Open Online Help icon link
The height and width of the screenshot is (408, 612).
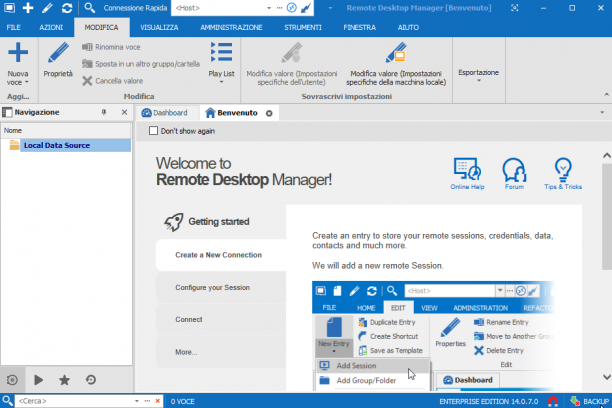(x=467, y=174)
